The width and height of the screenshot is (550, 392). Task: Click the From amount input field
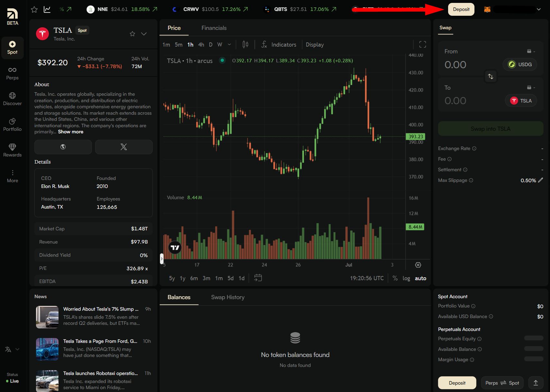pos(455,65)
